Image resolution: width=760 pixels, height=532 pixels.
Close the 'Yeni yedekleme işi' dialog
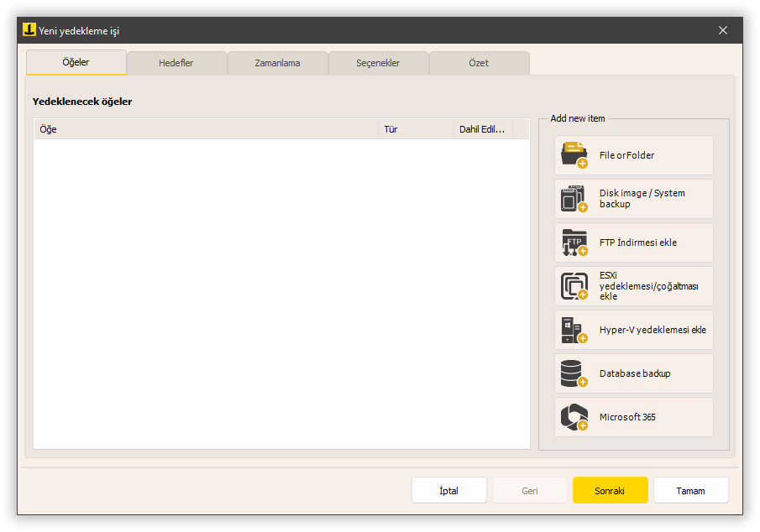pyautogui.click(x=723, y=30)
